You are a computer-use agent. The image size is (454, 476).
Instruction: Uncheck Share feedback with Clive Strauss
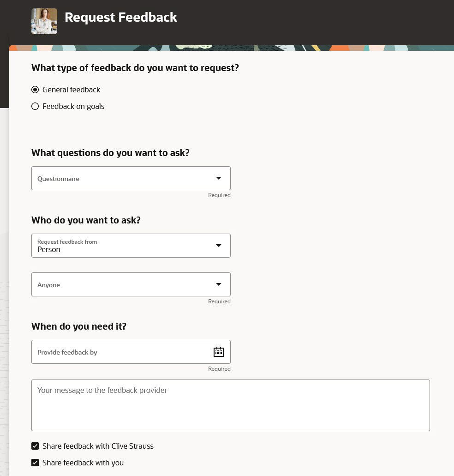point(35,446)
